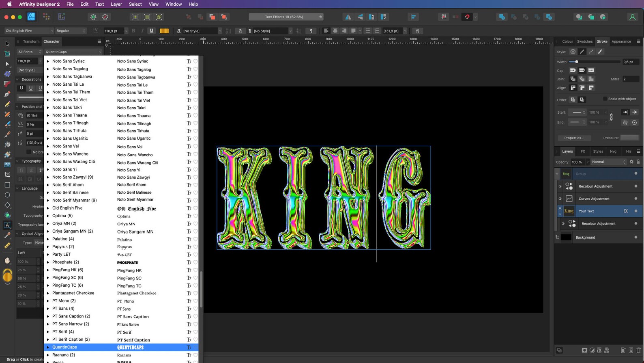The width and height of the screenshot is (644, 363).
Task: Flip horizontal using the toolbar icon
Action: click(x=348, y=17)
